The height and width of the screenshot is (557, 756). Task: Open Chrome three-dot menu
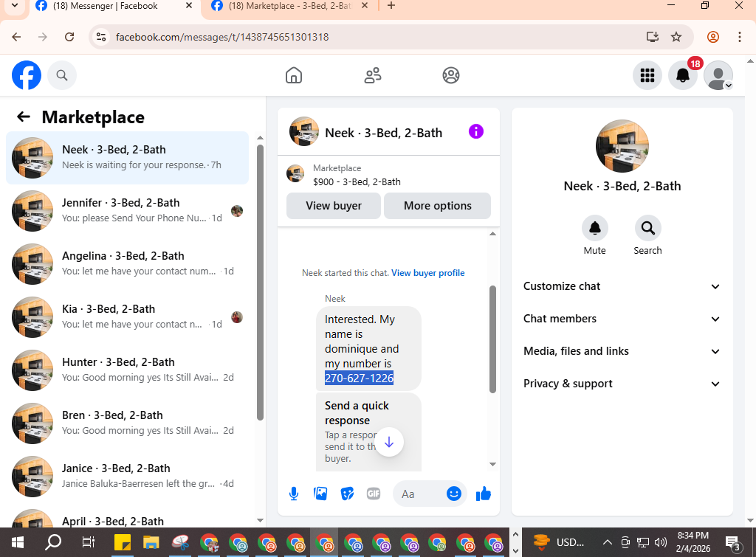pyautogui.click(x=740, y=37)
